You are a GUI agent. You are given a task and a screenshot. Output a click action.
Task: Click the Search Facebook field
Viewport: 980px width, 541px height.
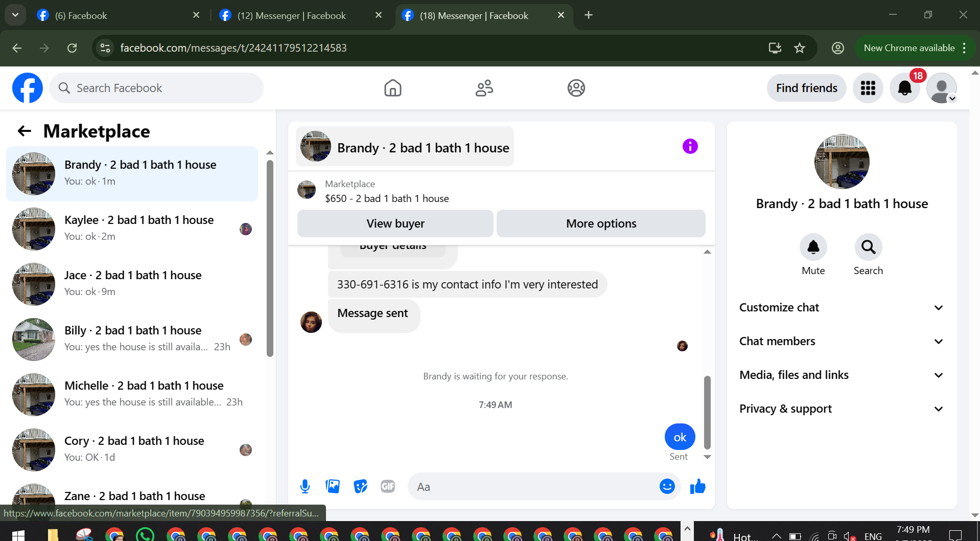(x=156, y=88)
